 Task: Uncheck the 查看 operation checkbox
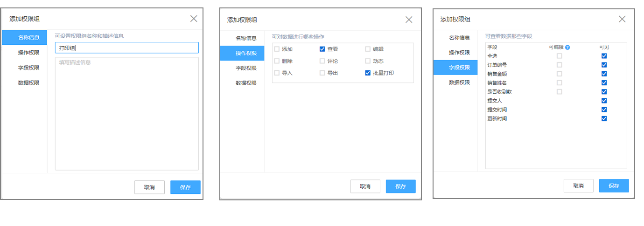coord(322,49)
